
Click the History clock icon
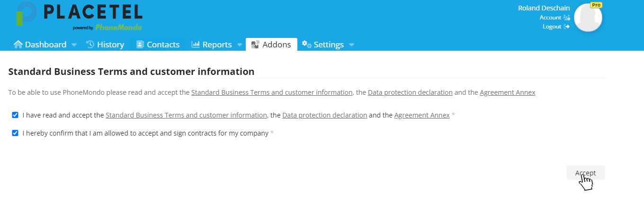[90, 45]
